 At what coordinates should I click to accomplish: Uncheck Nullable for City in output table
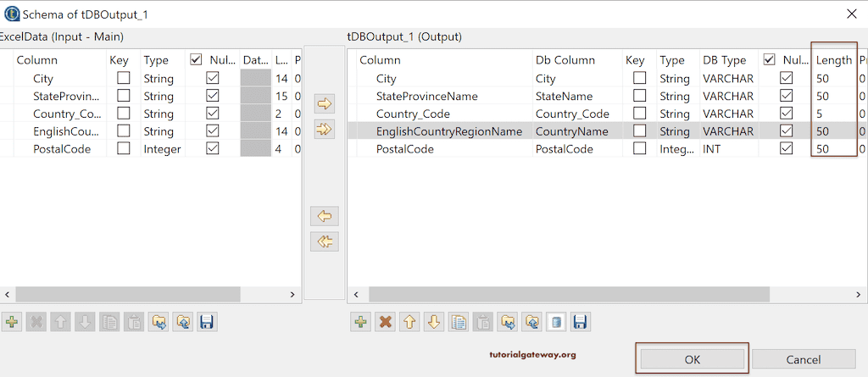click(x=786, y=78)
